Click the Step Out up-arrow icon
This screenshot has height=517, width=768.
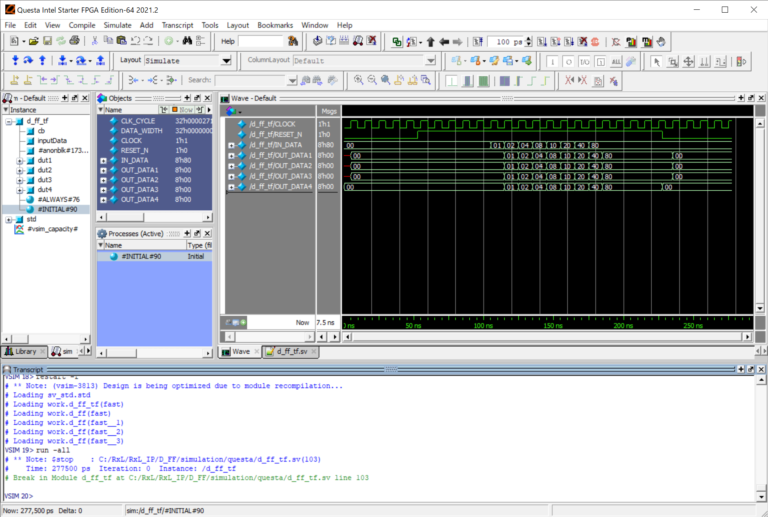pos(42,60)
